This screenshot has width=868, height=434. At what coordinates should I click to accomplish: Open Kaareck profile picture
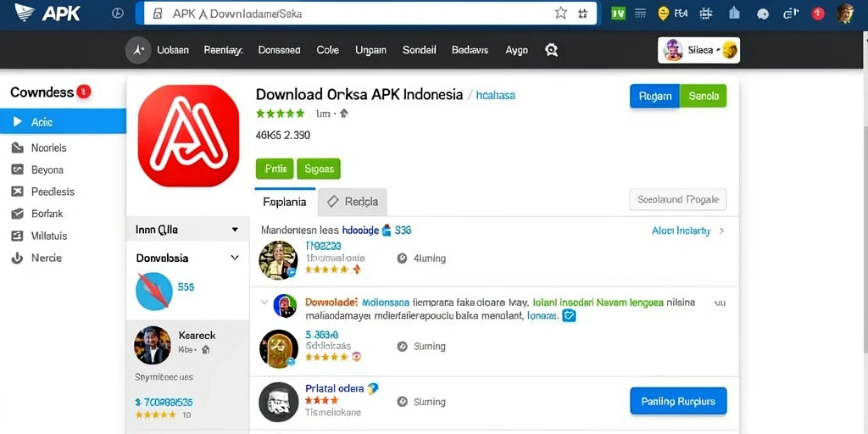(153, 345)
